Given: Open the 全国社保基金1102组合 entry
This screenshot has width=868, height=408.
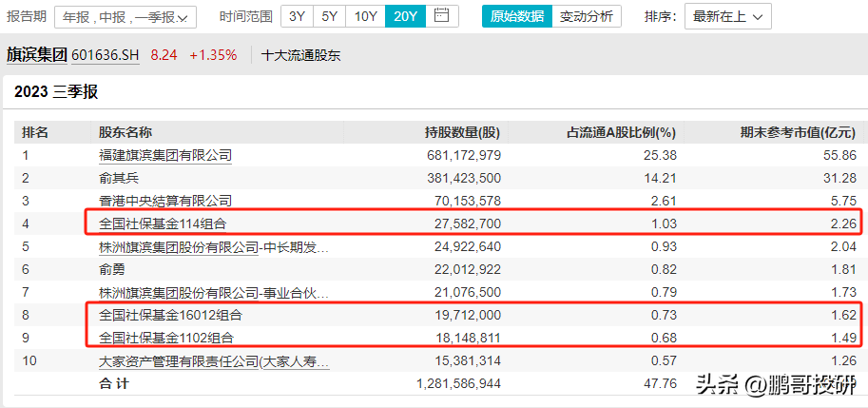Looking at the screenshot, I should point(166,338).
